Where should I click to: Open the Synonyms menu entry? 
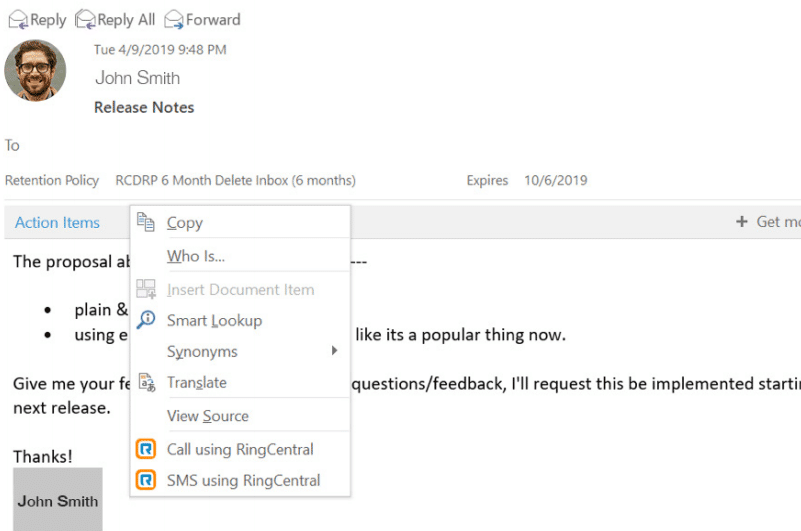(240, 352)
